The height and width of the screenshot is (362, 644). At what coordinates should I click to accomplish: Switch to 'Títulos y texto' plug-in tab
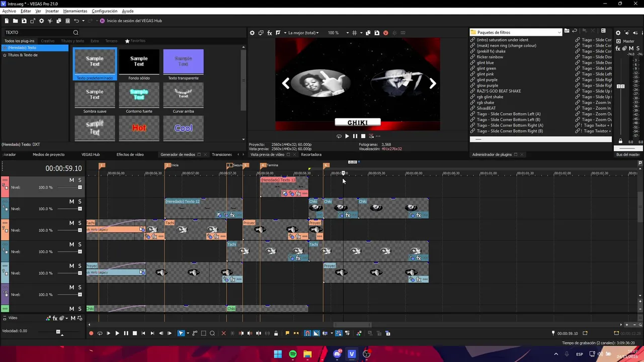pyautogui.click(x=72, y=41)
